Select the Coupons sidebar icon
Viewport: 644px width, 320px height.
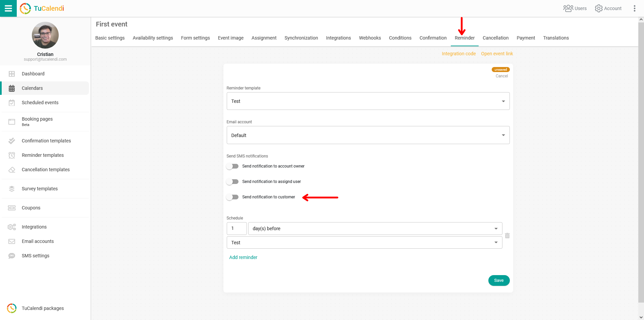[12, 208]
